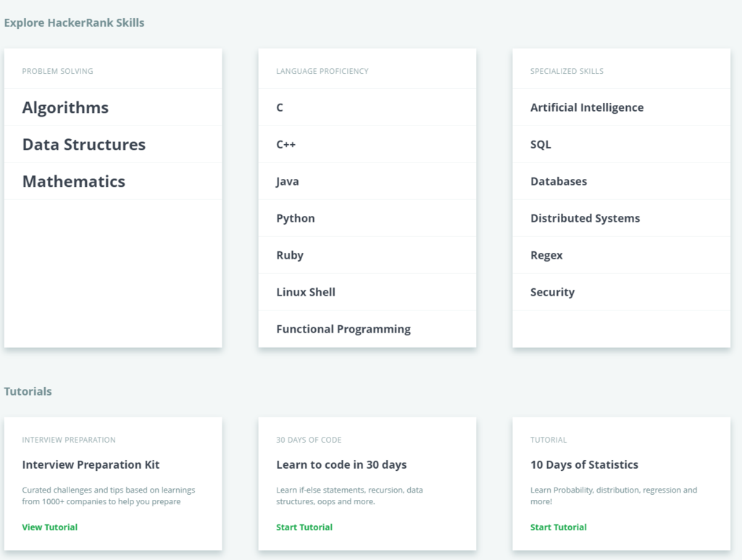Open the Data Structures skill
Screen dimensions: 742x560
coord(84,144)
